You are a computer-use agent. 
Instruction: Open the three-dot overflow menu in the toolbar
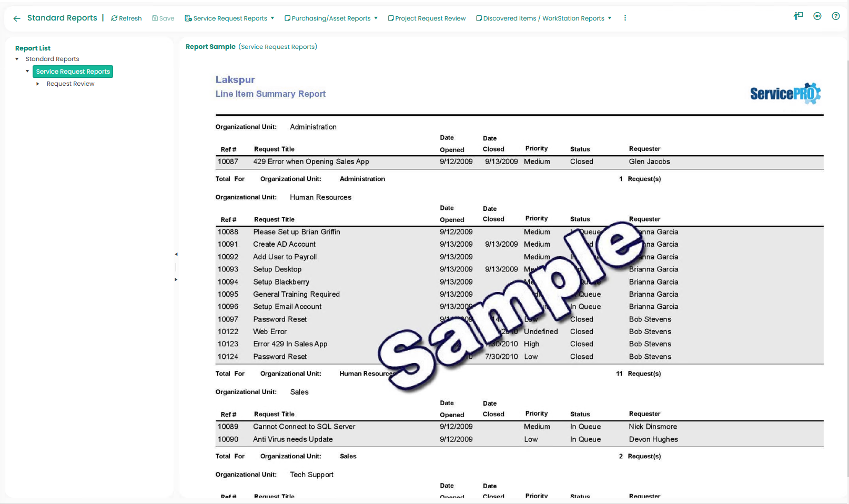[x=625, y=18]
